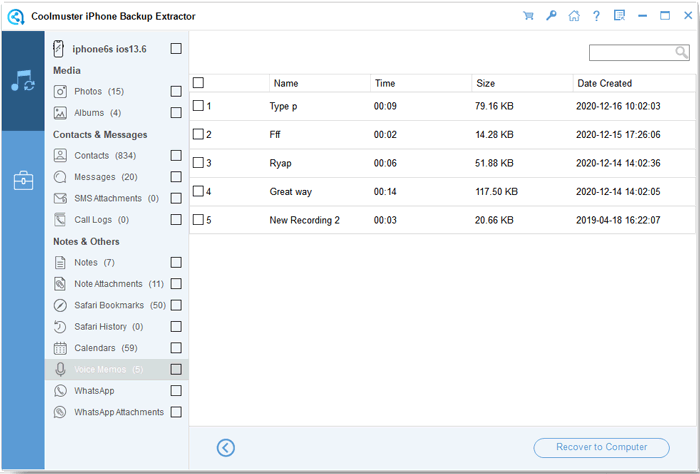Open the Contacts (834) category
Viewport: 700px width, 474px height.
(x=105, y=156)
